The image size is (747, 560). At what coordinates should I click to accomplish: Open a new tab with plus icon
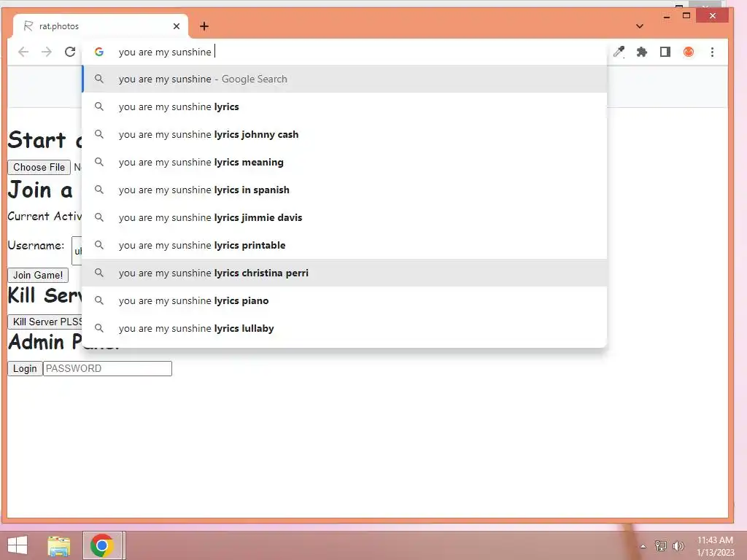click(204, 26)
